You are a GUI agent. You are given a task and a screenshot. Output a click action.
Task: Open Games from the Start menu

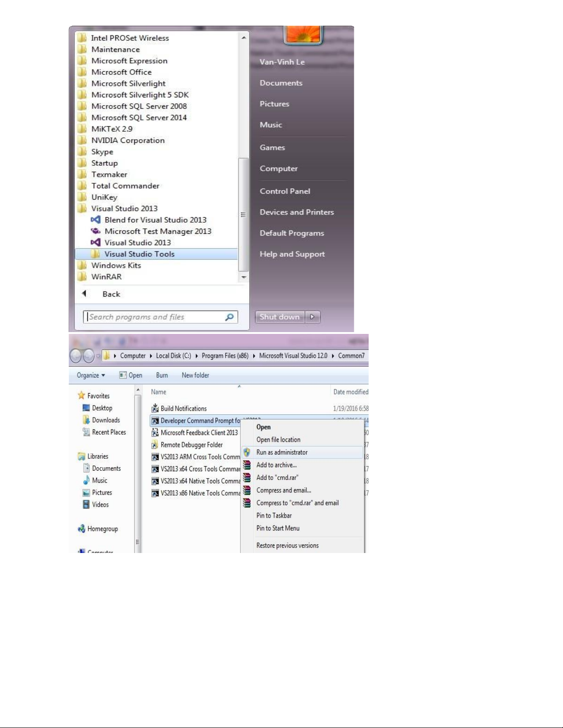coord(272,147)
